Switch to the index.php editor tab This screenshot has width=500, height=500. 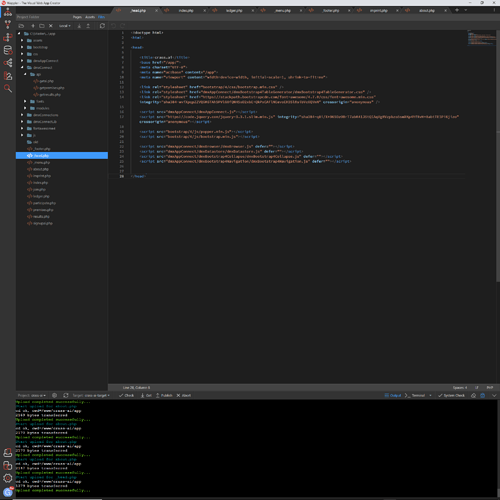pos(186,11)
